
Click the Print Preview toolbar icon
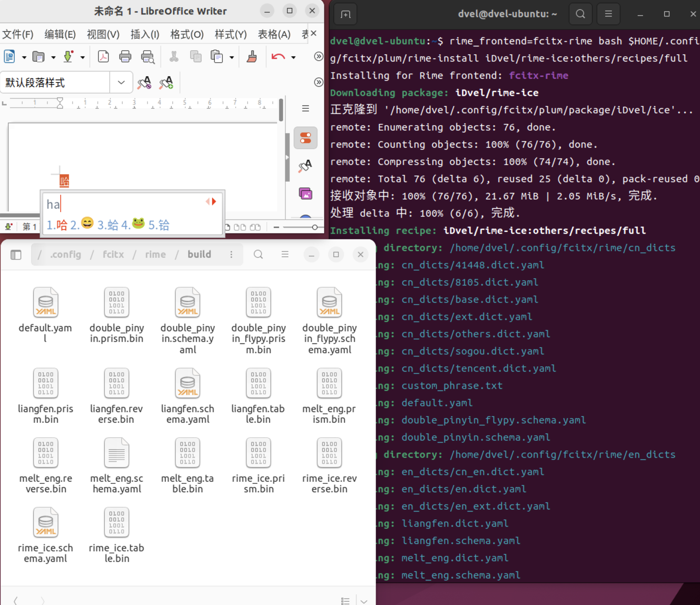pos(147,56)
